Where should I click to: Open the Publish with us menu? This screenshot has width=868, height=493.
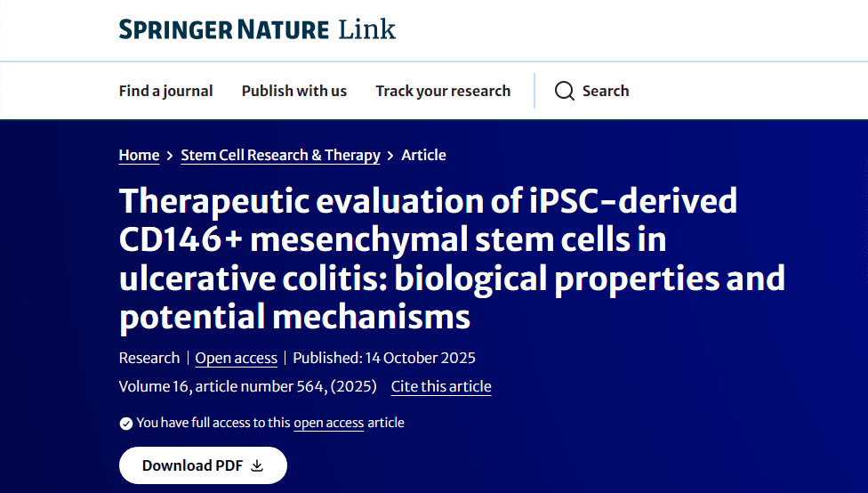point(294,91)
